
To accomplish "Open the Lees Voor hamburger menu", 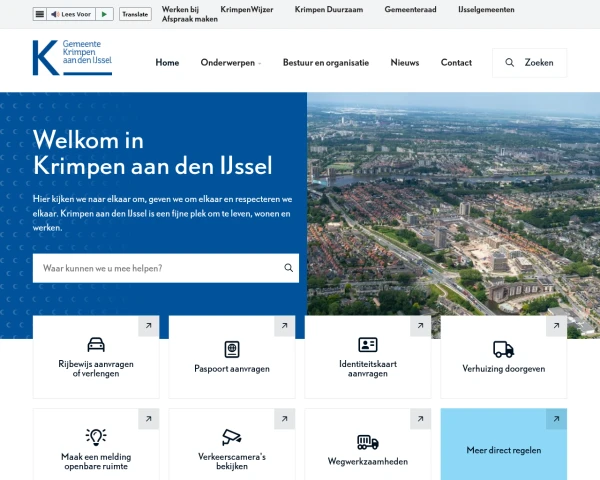I will (39, 14).
